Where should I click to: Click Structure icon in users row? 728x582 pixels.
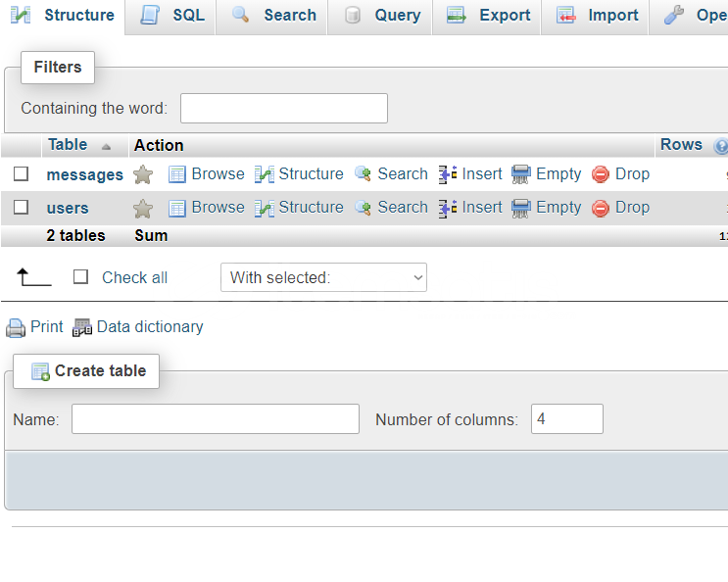pyautogui.click(x=265, y=208)
